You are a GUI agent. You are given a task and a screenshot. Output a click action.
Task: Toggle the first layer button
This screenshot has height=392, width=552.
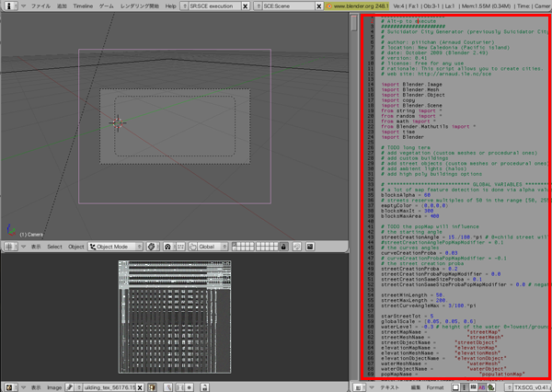235,244
